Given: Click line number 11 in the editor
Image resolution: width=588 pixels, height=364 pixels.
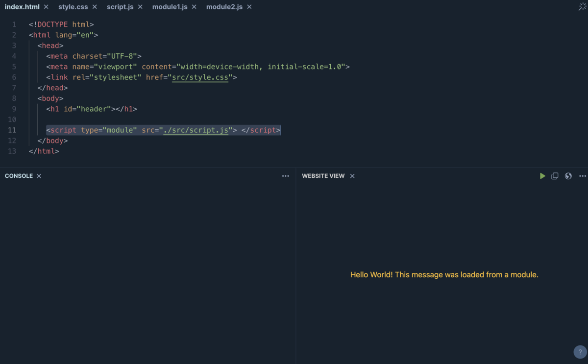Looking at the screenshot, I should pos(12,130).
